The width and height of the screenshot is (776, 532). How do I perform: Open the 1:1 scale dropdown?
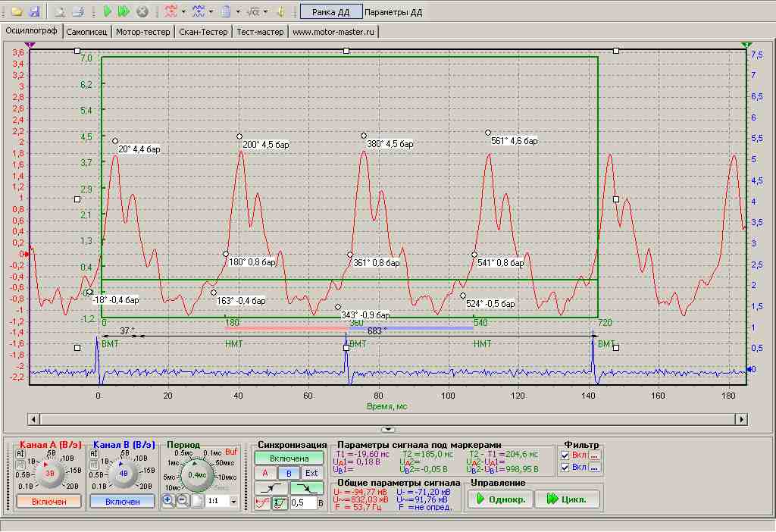click(x=233, y=502)
